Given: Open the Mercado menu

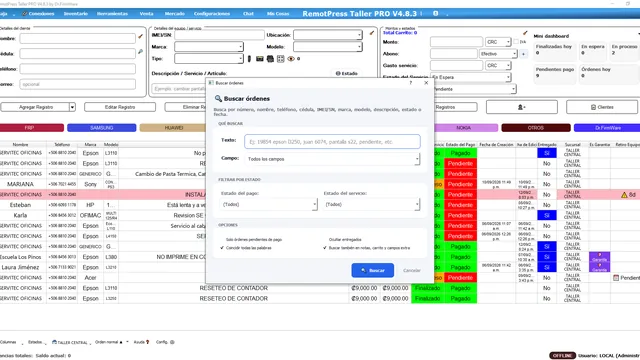Looking at the screenshot, I should (x=175, y=13).
